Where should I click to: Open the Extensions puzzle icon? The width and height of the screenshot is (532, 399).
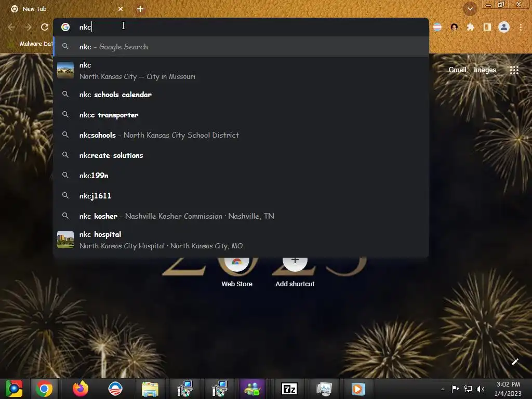pos(470,27)
